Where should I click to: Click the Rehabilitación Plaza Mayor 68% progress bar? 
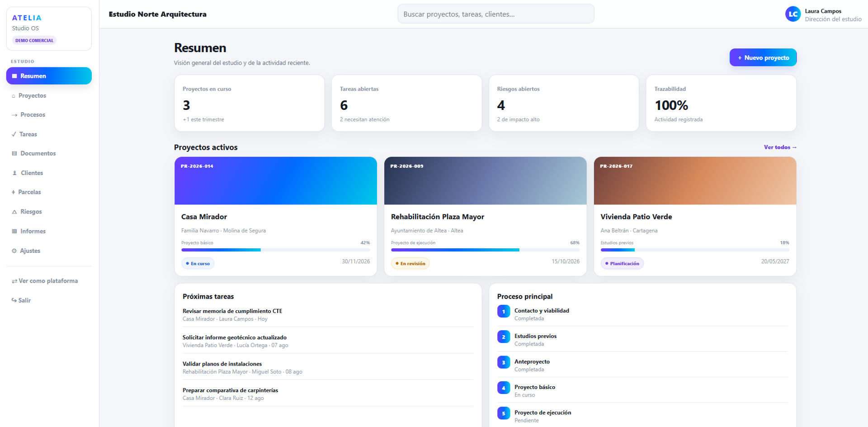[x=485, y=250]
